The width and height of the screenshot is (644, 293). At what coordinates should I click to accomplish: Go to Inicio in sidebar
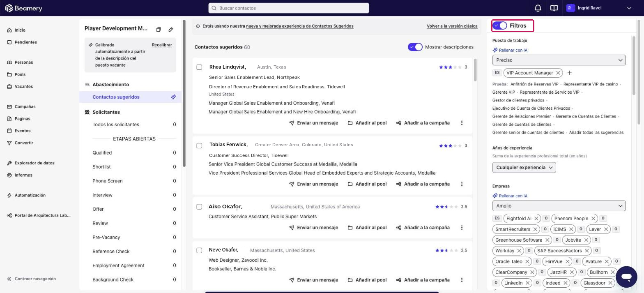(x=16, y=30)
